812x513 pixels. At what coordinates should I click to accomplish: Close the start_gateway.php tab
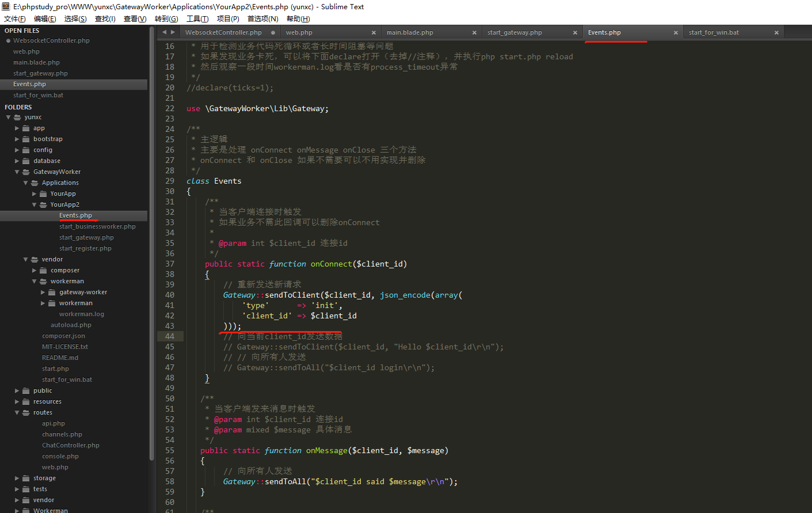click(575, 33)
